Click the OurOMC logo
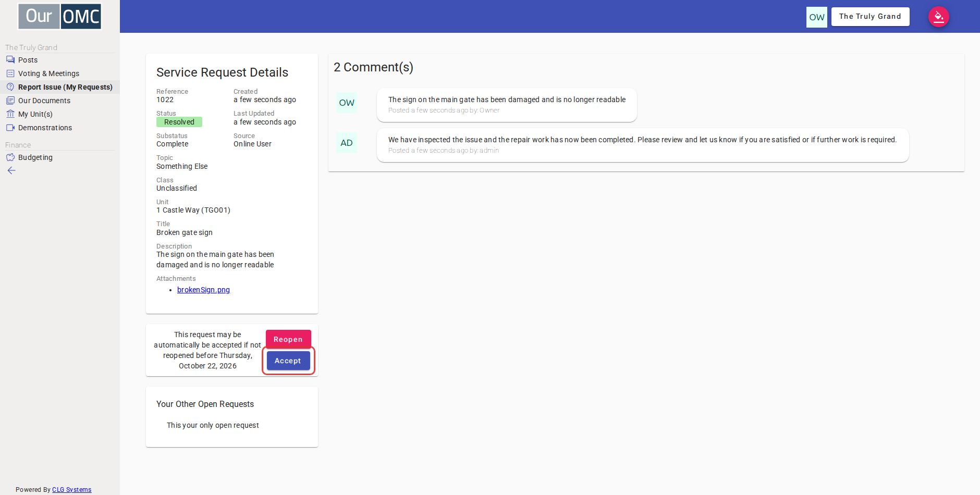Screen dimensions: 980x495 tap(60, 16)
